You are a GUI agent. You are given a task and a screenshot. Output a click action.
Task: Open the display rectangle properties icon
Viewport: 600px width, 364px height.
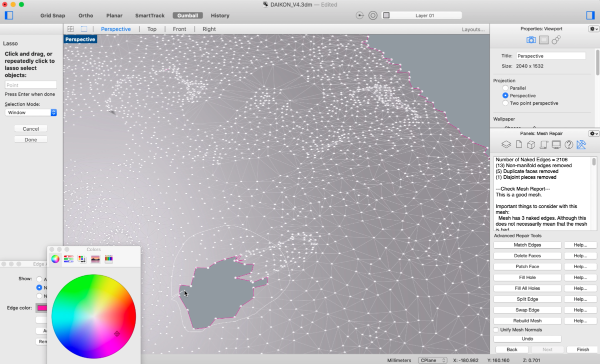[x=543, y=40]
